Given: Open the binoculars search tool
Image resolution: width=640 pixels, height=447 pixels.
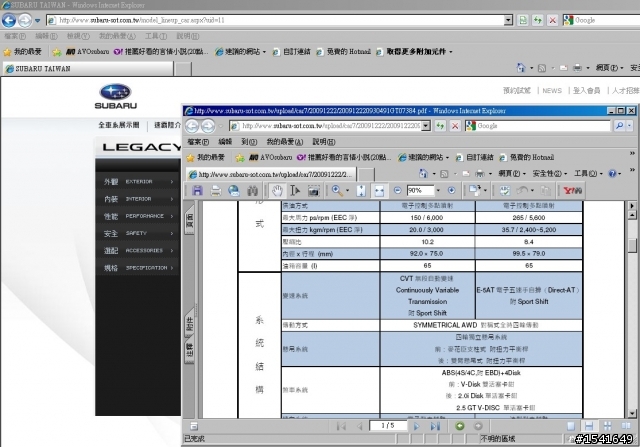Looking at the screenshot, I should [252, 190].
